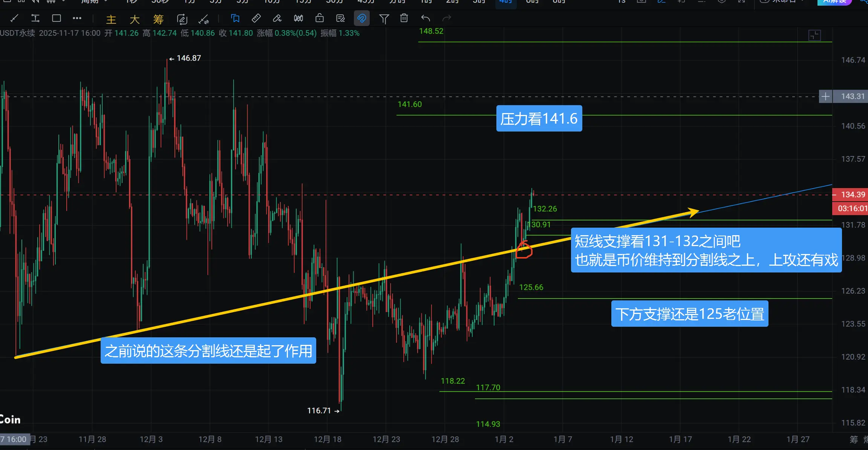Select the trend line drawing tool
The width and height of the screenshot is (868, 450).
(x=14, y=18)
